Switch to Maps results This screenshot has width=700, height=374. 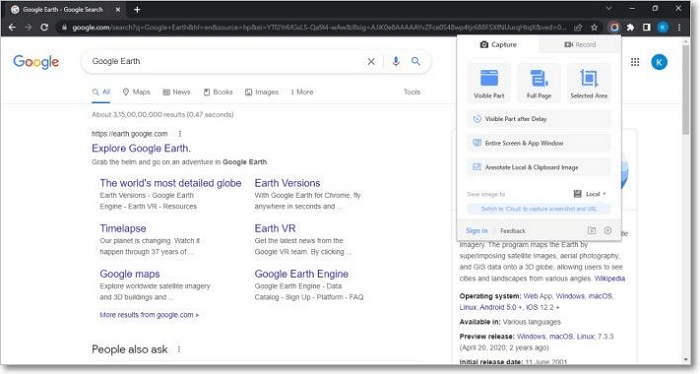[x=137, y=92]
